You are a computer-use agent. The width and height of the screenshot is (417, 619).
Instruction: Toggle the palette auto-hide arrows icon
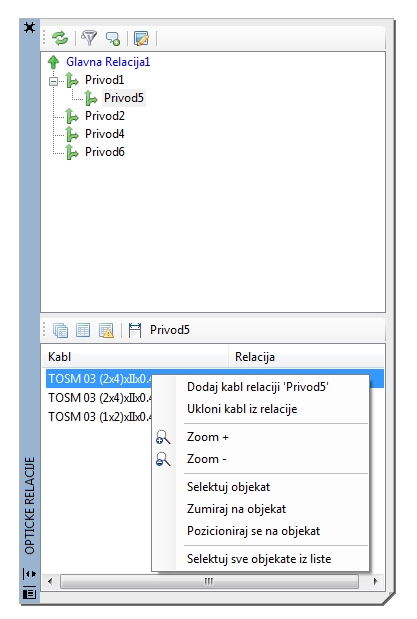point(30,573)
